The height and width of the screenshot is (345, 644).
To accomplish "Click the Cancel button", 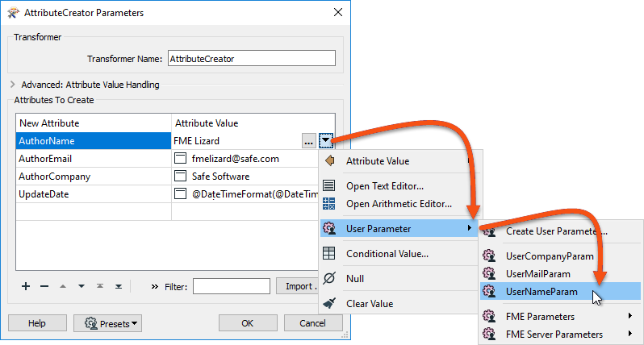I will (313, 323).
